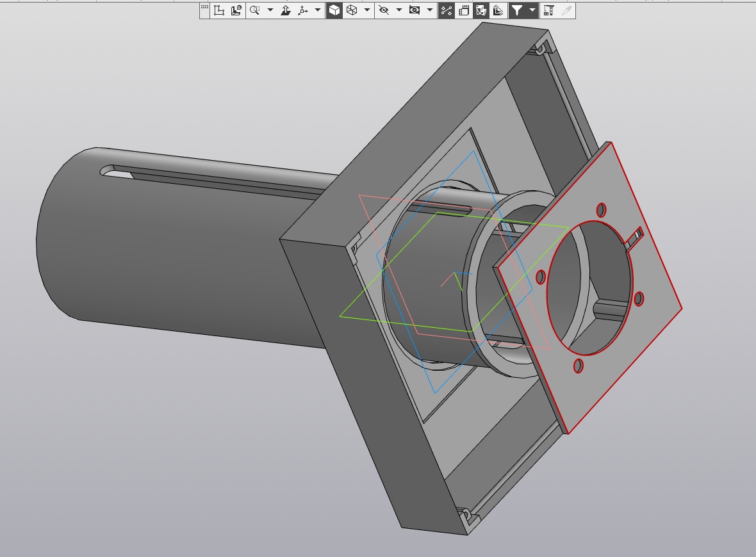Select the zoom window magnifier tool
This screenshot has height=557, width=756.
(254, 10)
